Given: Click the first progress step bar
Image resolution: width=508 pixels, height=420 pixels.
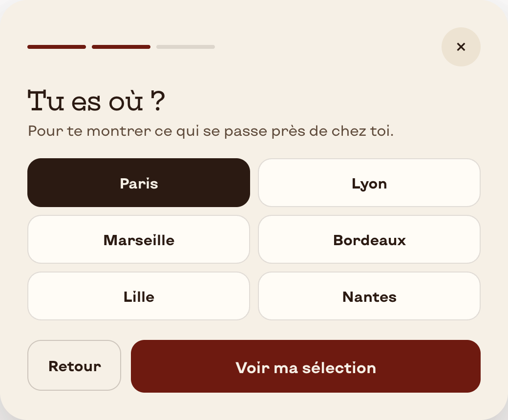Looking at the screenshot, I should (57, 47).
